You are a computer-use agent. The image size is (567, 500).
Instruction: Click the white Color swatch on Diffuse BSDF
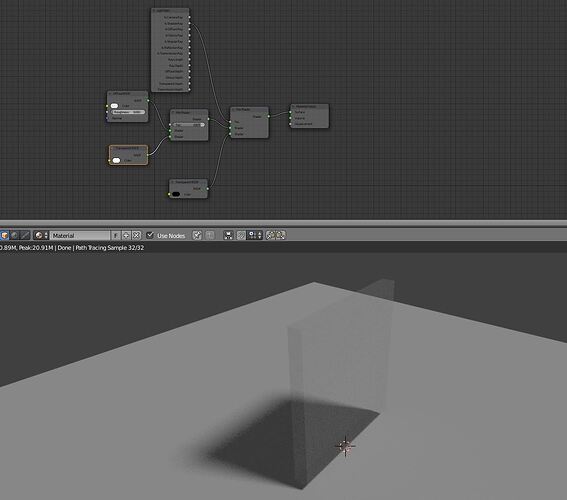point(114,106)
